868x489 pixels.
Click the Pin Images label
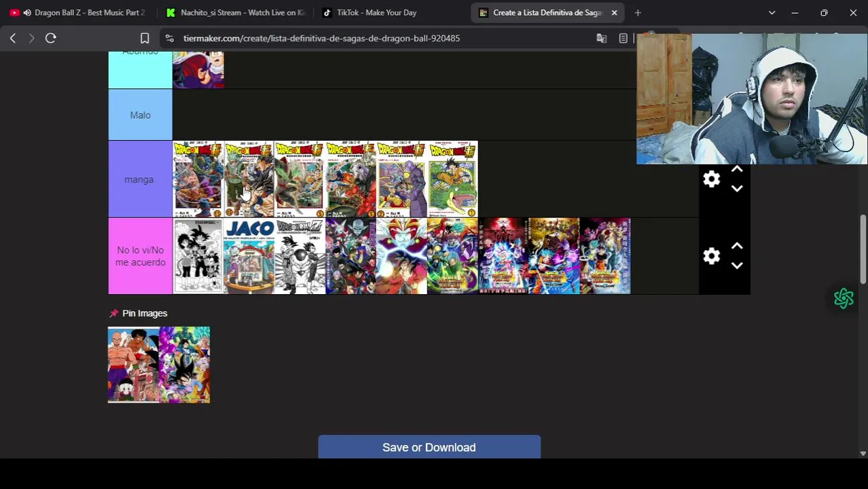pos(145,313)
